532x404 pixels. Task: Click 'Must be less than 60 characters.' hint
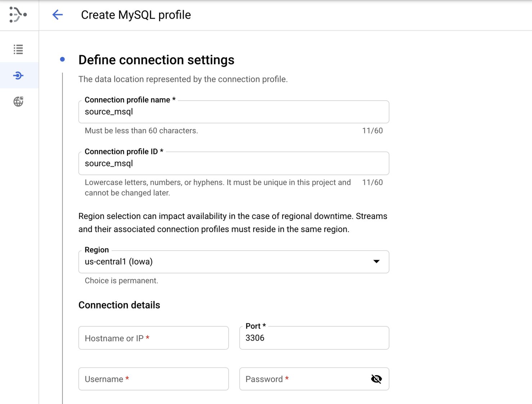point(141,131)
